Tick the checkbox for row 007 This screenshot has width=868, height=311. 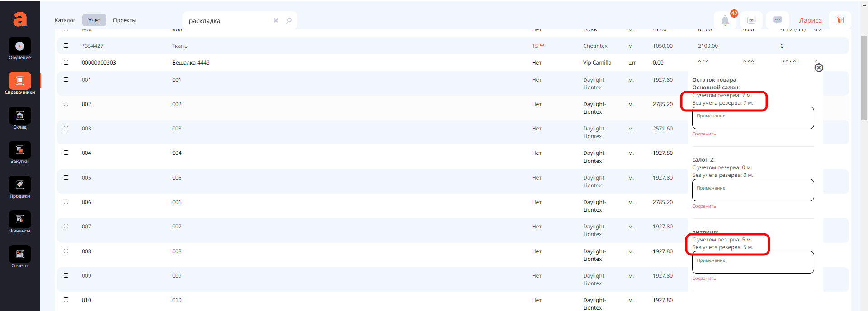[66, 226]
